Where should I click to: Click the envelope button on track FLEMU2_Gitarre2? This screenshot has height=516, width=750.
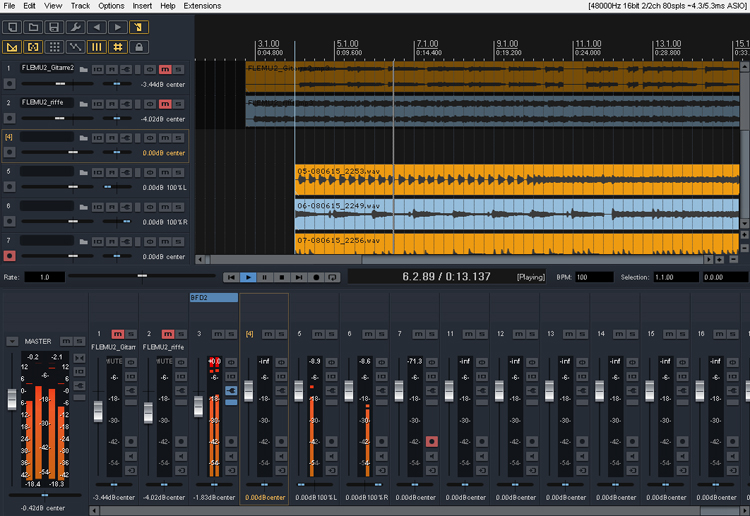[111, 70]
